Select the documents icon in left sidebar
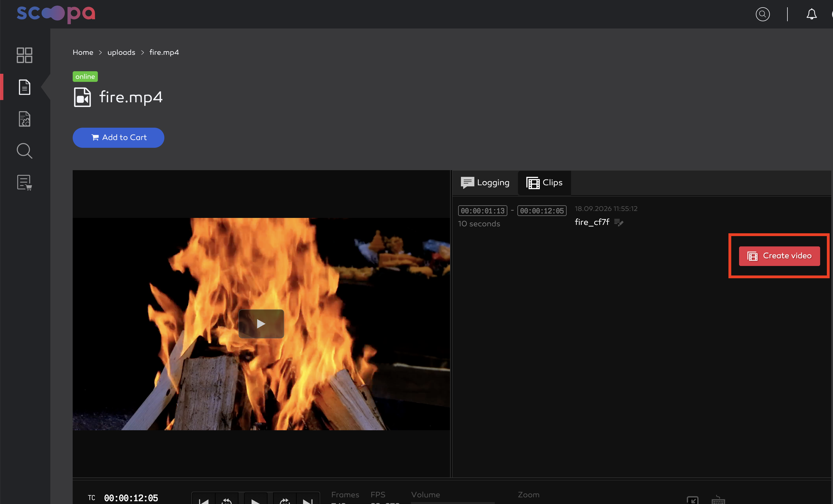 pos(24,87)
